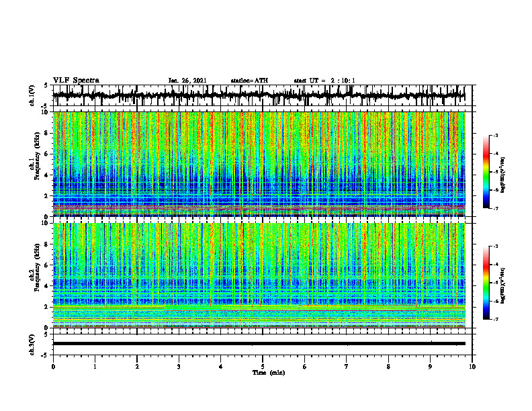Click the "-3" label on ch.1 colorbar
This screenshot has height=411, width=532.
pos(495,136)
